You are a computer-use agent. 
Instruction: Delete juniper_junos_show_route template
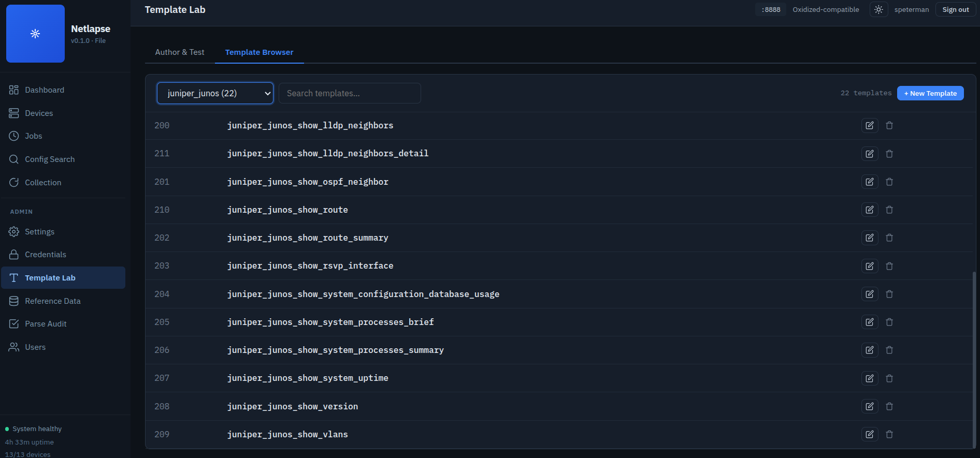tap(889, 210)
